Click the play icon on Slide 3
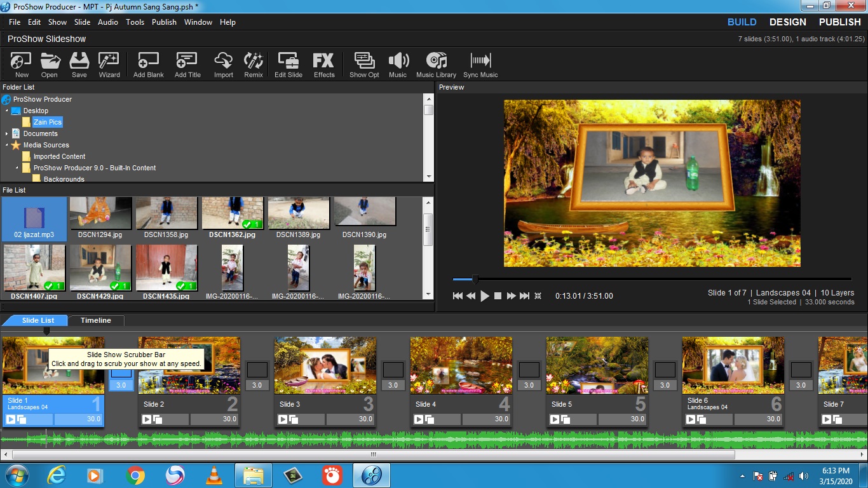This screenshot has height=488, width=868. pyautogui.click(x=282, y=419)
